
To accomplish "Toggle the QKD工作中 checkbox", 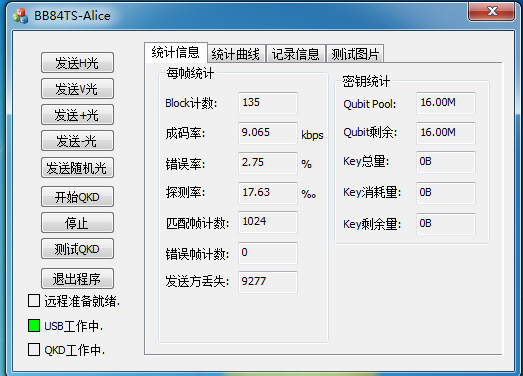I will [34, 350].
